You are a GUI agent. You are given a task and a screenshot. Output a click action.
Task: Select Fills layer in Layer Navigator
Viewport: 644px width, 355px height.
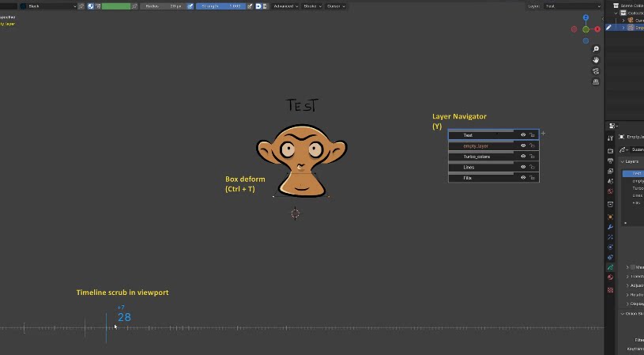493,177
